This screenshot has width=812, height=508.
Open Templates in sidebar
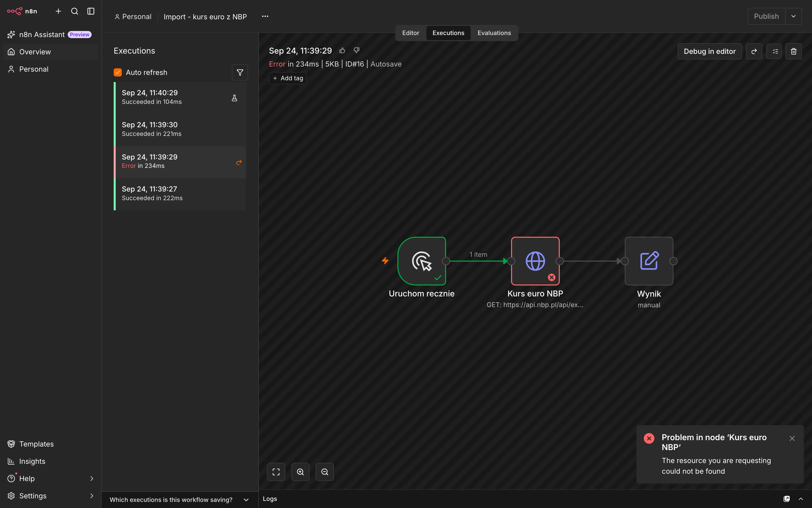coord(50,444)
